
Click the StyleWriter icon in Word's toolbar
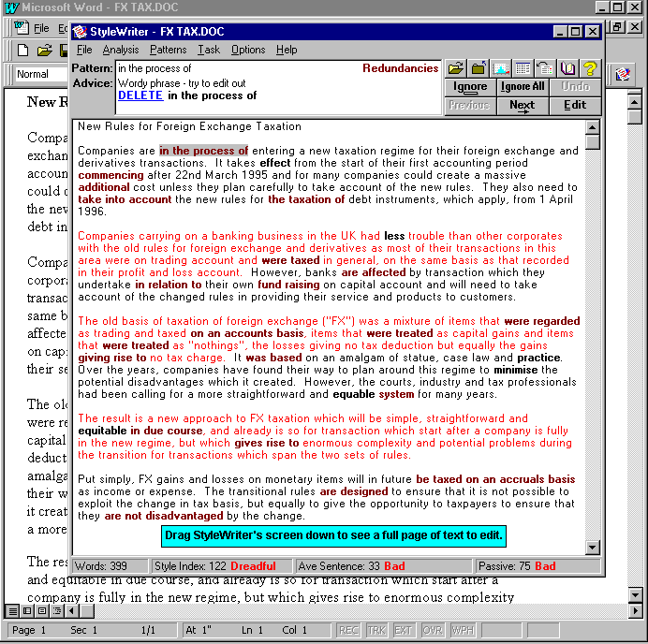(x=623, y=74)
